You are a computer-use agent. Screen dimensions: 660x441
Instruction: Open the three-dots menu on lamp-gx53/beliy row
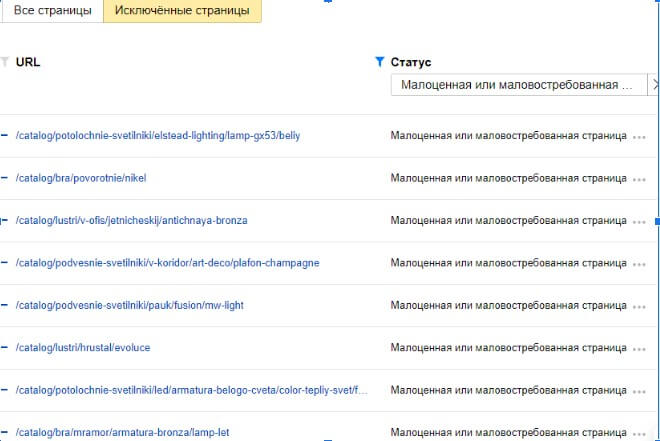coord(639,137)
